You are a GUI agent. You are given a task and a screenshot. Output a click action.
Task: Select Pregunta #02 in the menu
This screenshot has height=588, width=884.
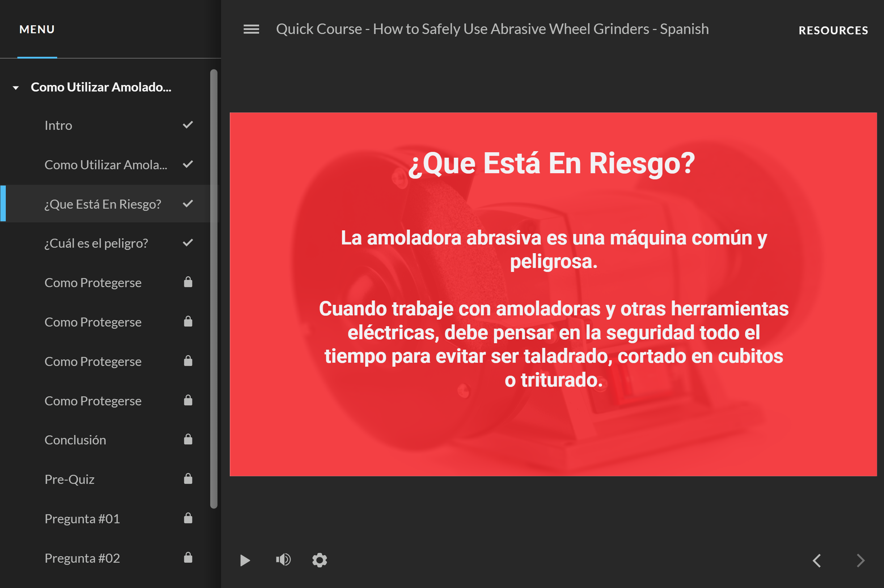tap(109, 558)
